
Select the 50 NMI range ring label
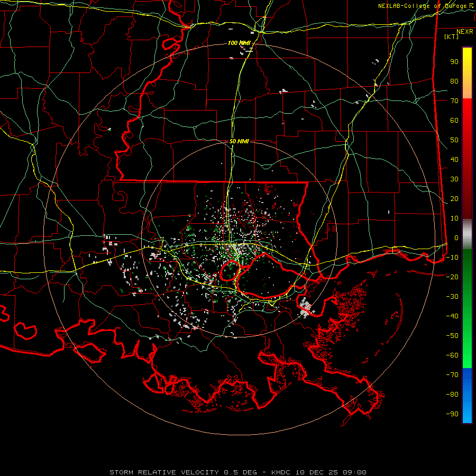click(239, 141)
